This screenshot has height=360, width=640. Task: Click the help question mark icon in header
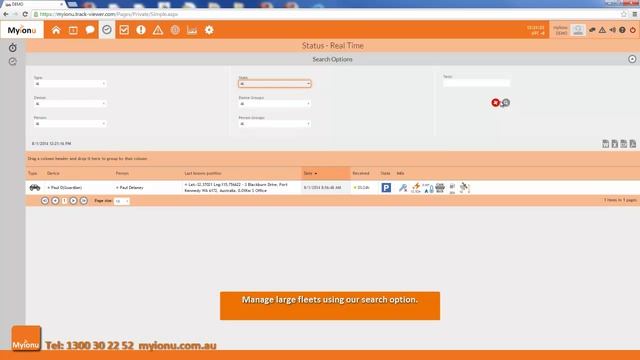tap(622, 30)
